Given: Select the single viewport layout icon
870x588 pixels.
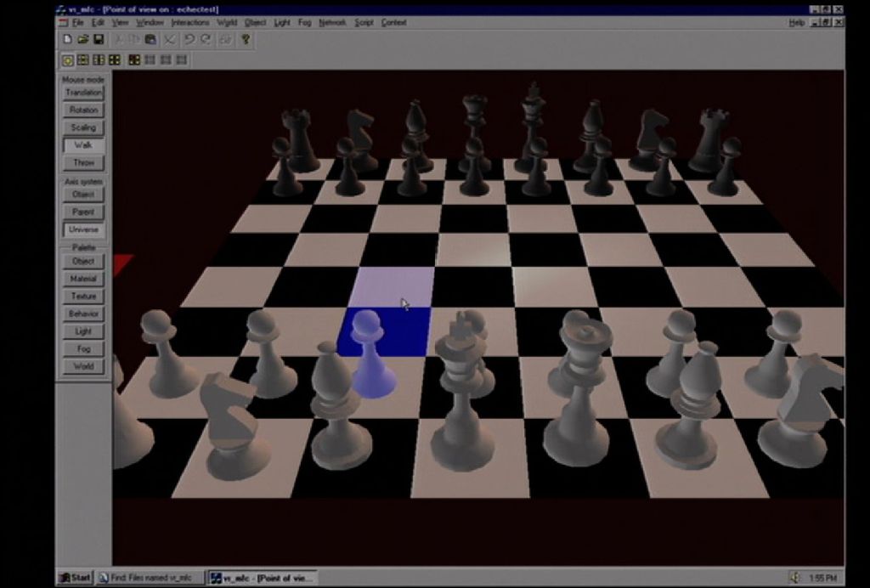Looking at the screenshot, I should pos(68,59).
